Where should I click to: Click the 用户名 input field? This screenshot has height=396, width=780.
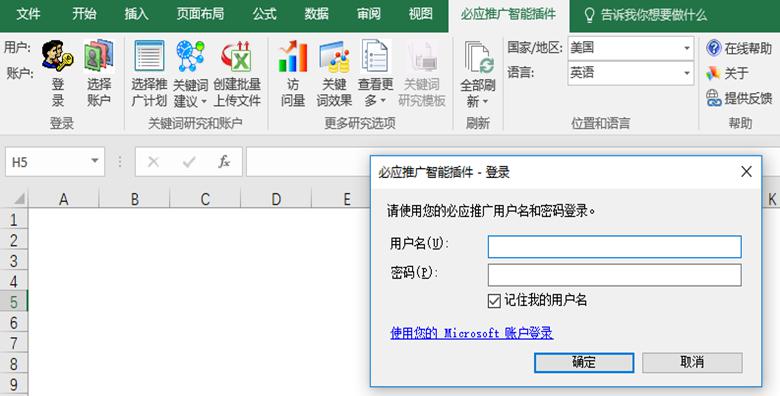point(614,247)
